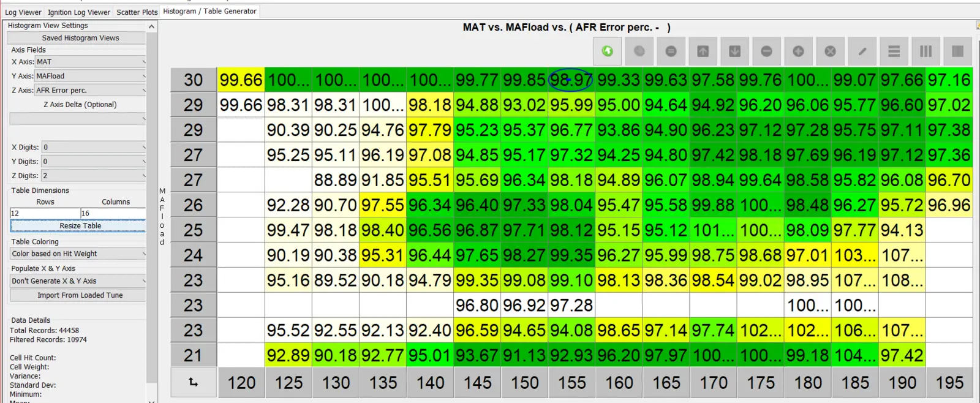This screenshot has height=403, width=980.
Task: Open the Table Coloring dropdown
Action: tap(78, 254)
